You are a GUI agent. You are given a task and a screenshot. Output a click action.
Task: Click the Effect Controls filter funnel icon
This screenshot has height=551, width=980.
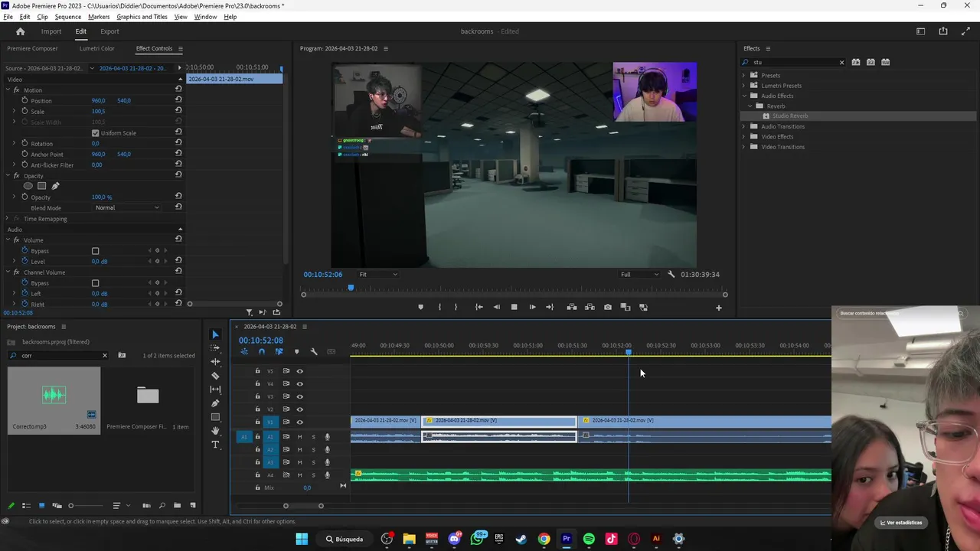[249, 312]
